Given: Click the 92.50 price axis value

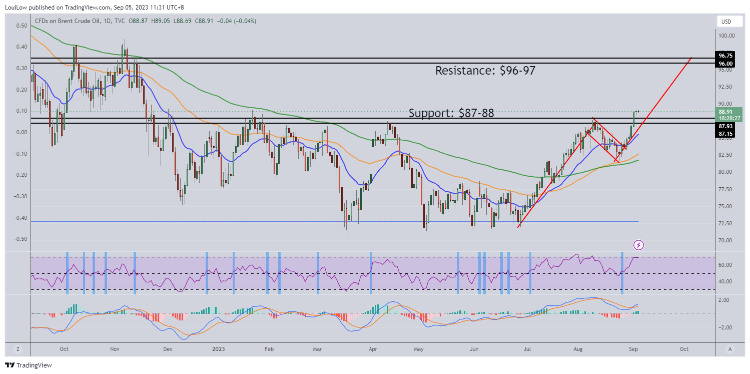Looking at the screenshot, I should pos(724,87).
